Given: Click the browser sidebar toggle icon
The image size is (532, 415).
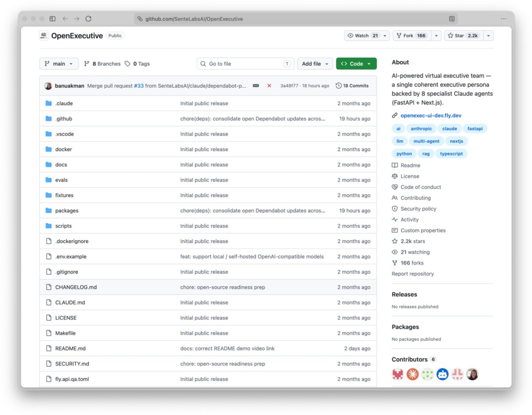Looking at the screenshot, I should pyautogui.click(x=52, y=19).
